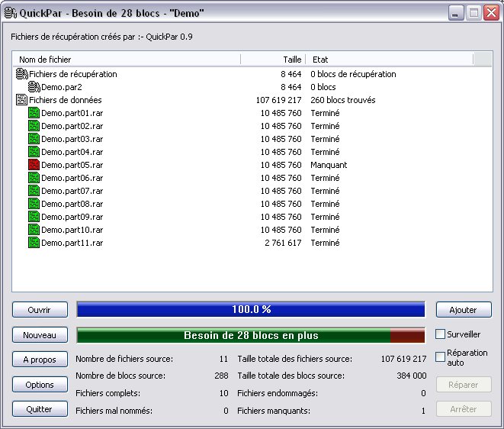Click the Fichiers complets label
The width and height of the screenshot is (504, 429).
108,393
